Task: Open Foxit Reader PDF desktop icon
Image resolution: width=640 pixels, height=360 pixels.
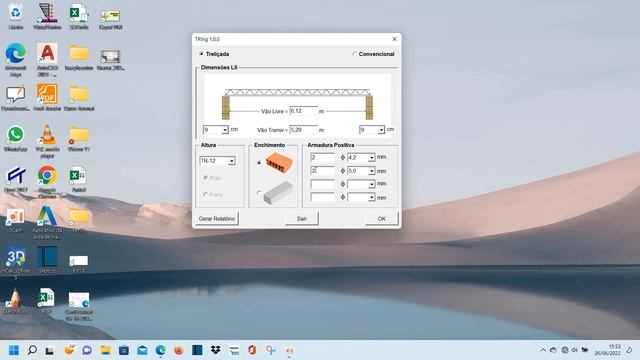Action: pos(47,97)
